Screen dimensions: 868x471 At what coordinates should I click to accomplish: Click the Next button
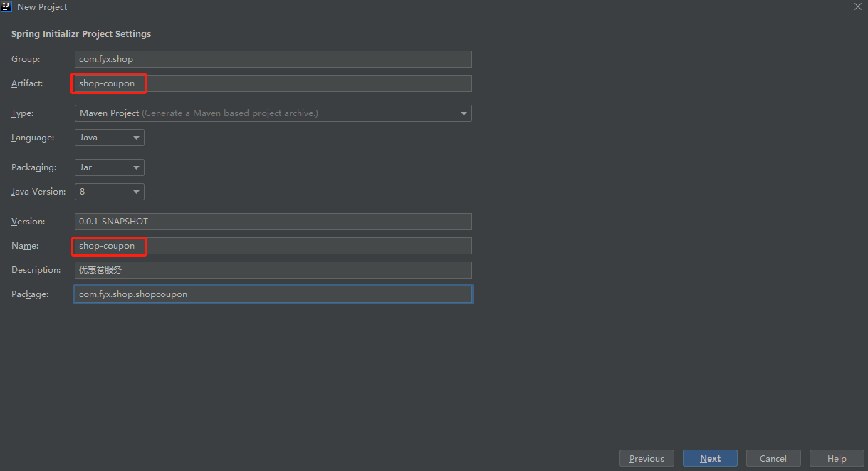click(x=710, y=458)
